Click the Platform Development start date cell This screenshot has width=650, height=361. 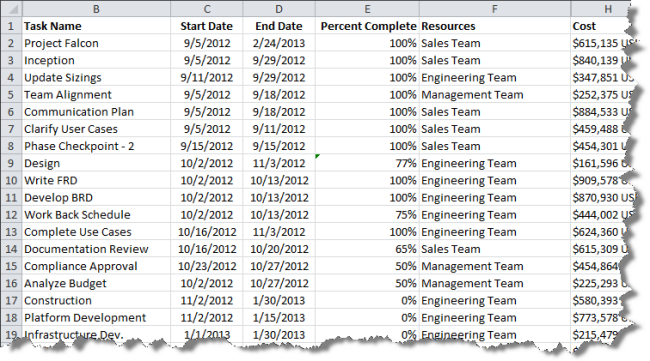[x=206, y=317]
